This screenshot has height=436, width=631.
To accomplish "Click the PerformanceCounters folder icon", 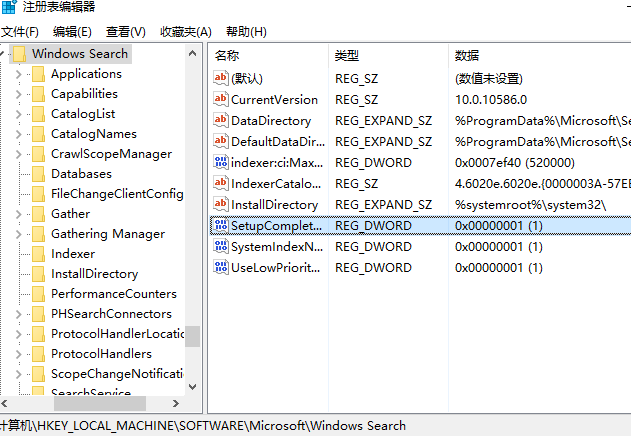I will [x=39, y=294].
